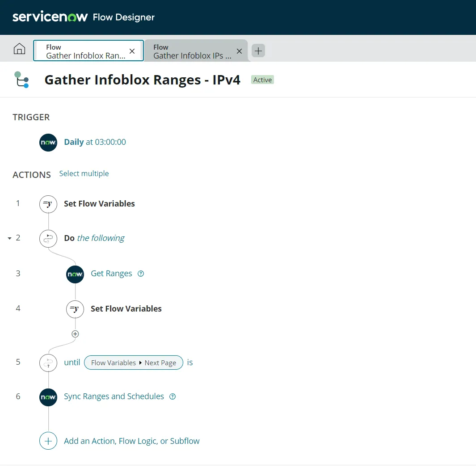The height and width of the screenshot is (468, 476).
Task: Collapse step 2 with the arrow
Action: (10, 238)
